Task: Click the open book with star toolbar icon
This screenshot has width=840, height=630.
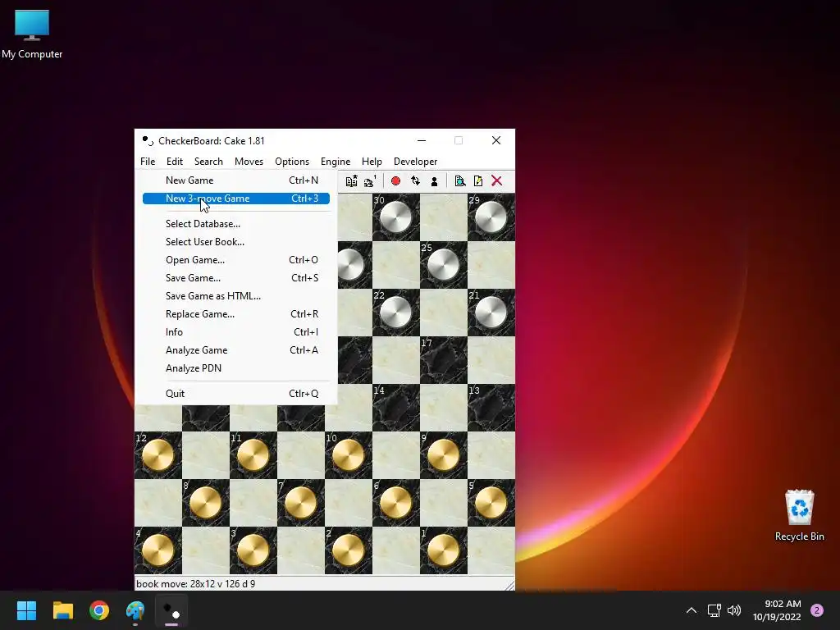Action: 351,181
